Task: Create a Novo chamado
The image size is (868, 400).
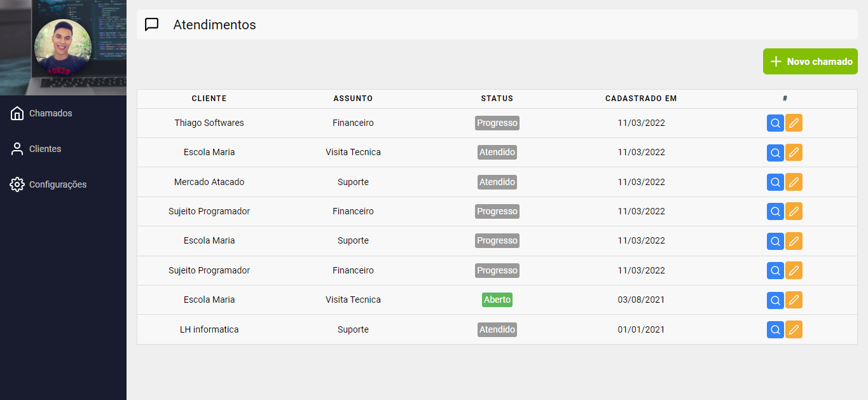Action: click(810, 62)
